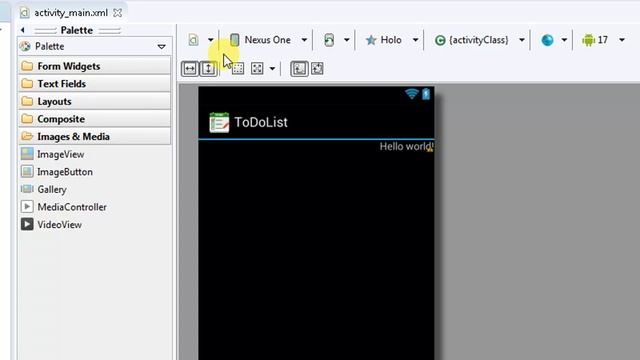The image size is (640, 360).
Task: Click the ImageButton icon in palette
Action: coord(27,171)
